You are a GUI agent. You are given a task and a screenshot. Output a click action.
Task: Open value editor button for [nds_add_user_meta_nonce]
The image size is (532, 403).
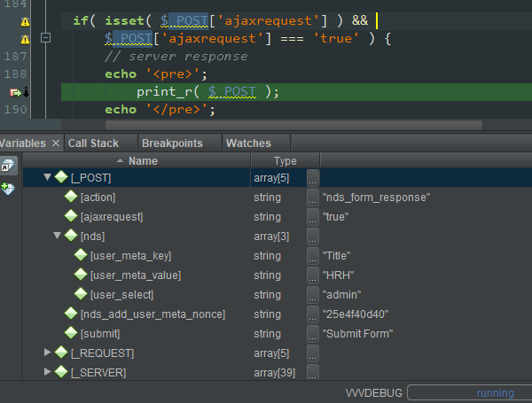(x=313, y=314)
